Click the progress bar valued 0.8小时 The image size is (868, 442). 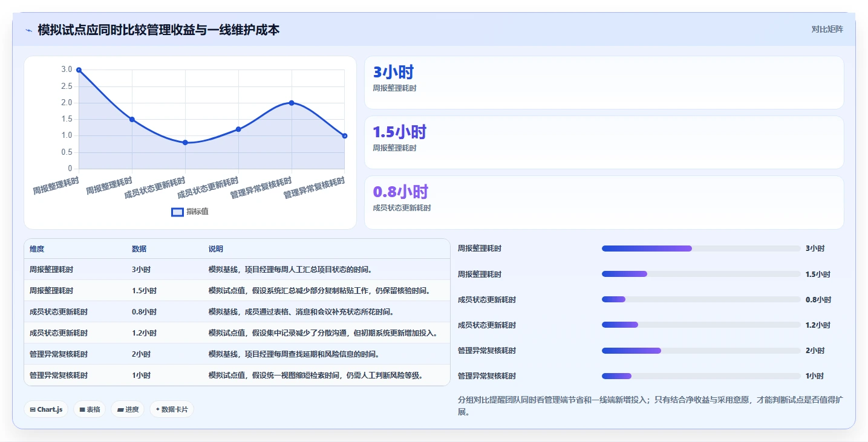point(701,299)
